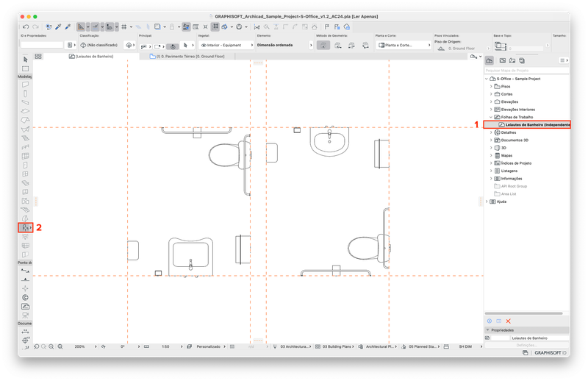Collapse the Propriedades section
588x381 pixels.
point(488,330)
